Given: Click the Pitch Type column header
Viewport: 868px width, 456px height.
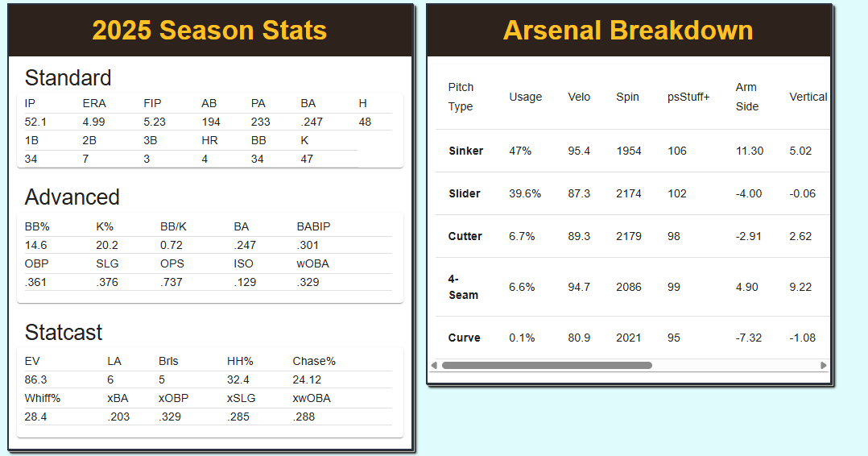Looking at the screenshot, I should tap(461, 97).
